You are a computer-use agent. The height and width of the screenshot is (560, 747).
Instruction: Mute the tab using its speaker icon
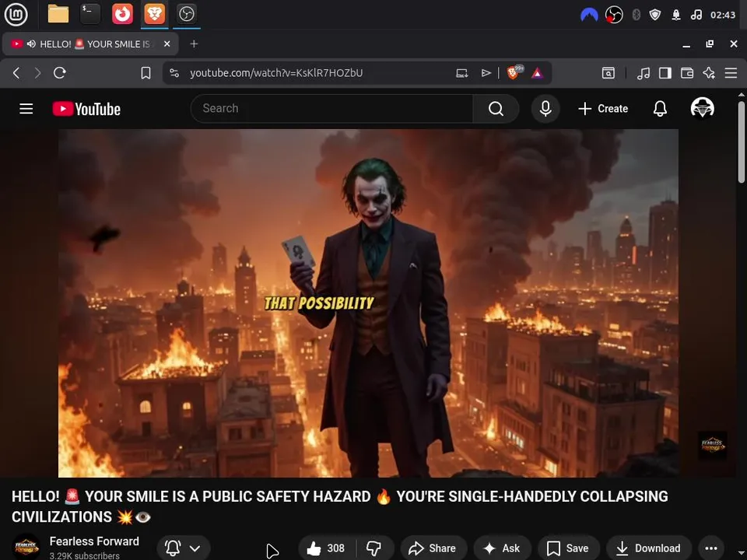(31, 44)
